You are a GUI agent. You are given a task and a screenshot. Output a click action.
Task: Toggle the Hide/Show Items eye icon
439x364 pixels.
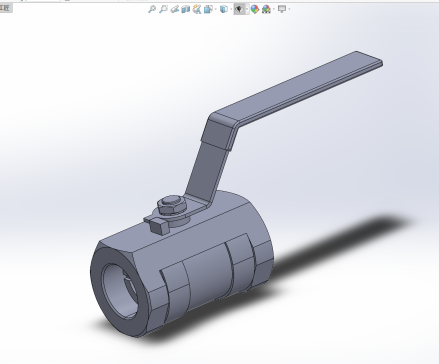[x=239, y=9]
